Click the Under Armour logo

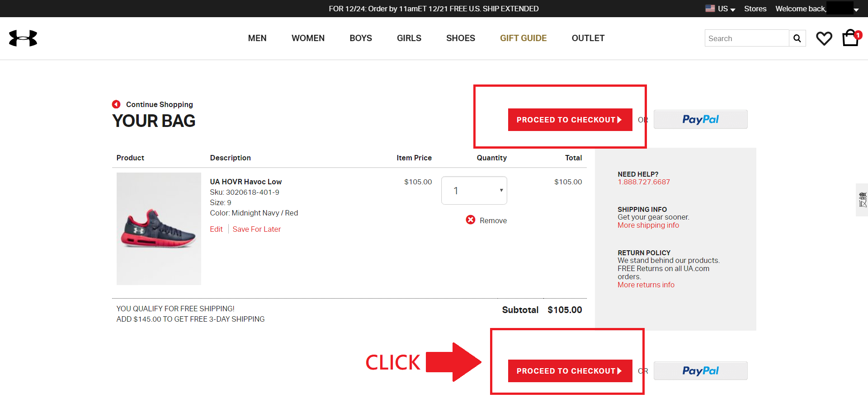click(23, 38)
